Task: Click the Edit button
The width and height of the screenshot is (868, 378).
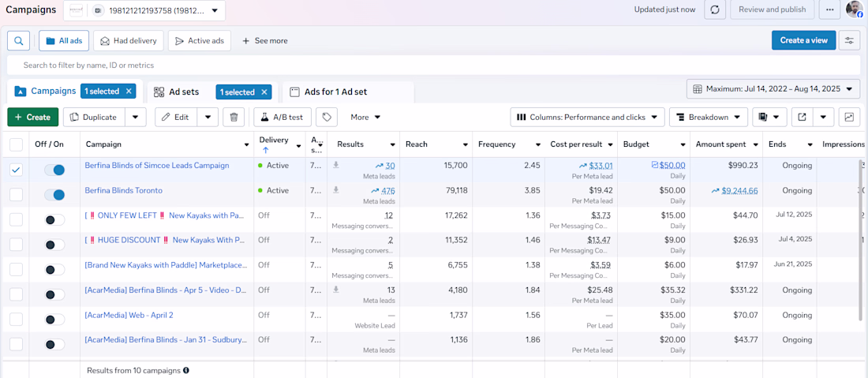Action: point(176,118)
